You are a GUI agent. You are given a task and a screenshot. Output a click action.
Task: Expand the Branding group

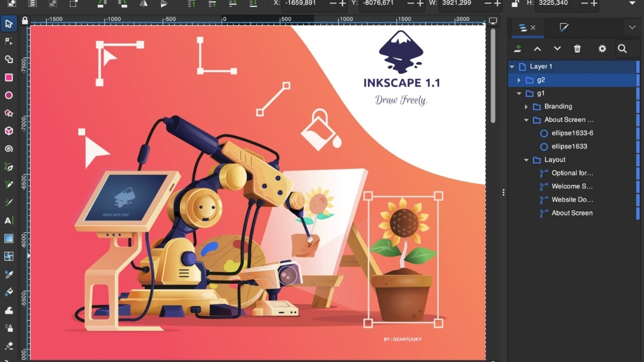[x=525, y=106]
